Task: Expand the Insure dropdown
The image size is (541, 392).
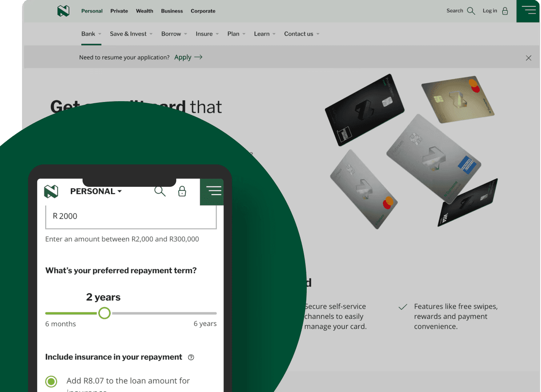Action: [x=207, y=34]
